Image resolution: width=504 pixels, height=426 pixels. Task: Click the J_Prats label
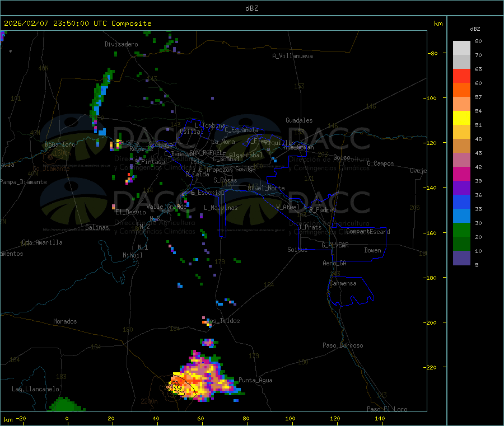tap(310, 227)
